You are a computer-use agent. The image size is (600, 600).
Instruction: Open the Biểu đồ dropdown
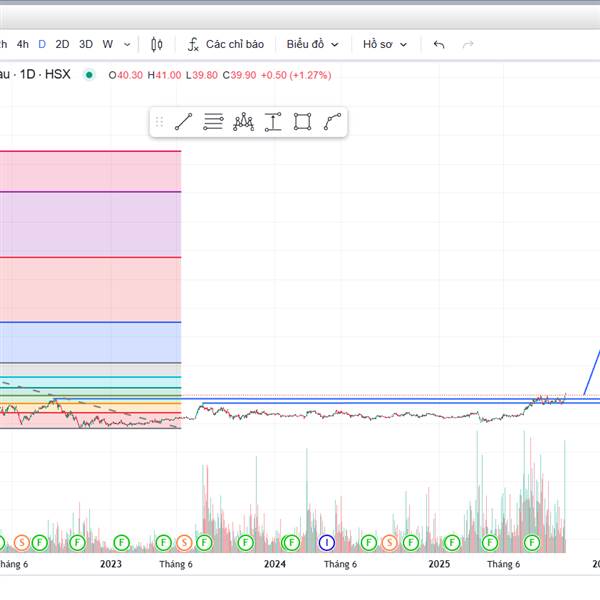point(312,44)
